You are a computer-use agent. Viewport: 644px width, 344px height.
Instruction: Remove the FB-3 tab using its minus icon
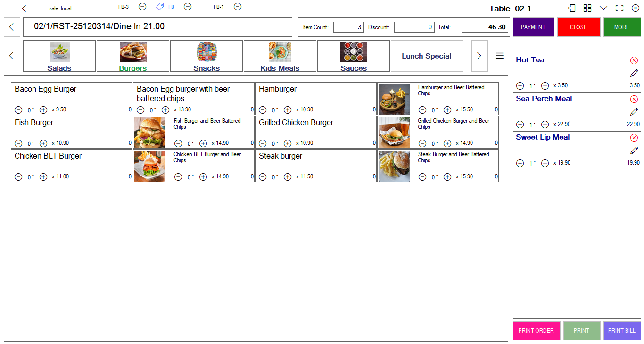[142, 7]
